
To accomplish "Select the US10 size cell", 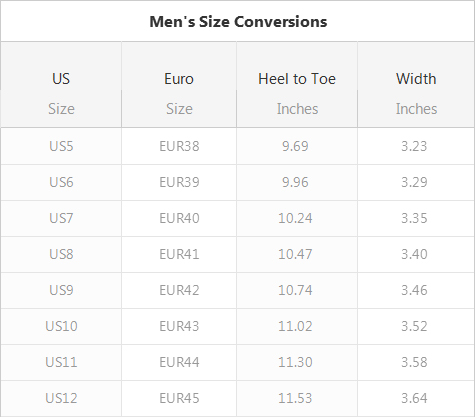I will coord(61,326).
